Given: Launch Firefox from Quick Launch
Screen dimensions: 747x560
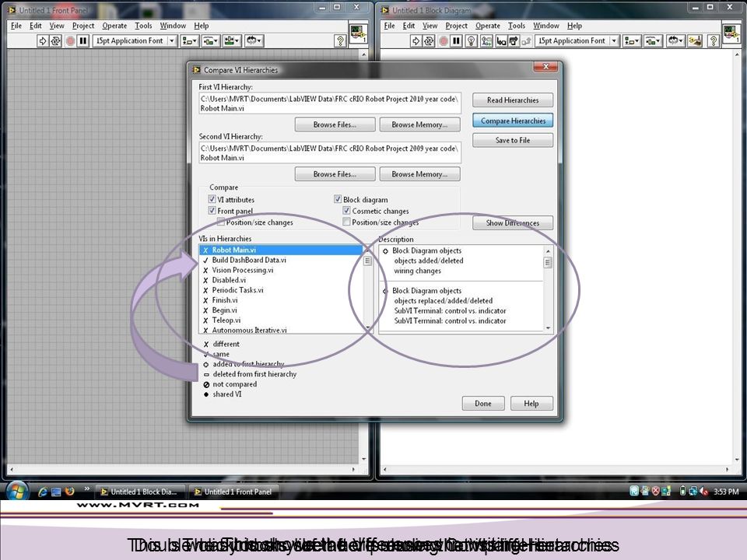Looking at the screenshot, I should click(x=69, y=492).
